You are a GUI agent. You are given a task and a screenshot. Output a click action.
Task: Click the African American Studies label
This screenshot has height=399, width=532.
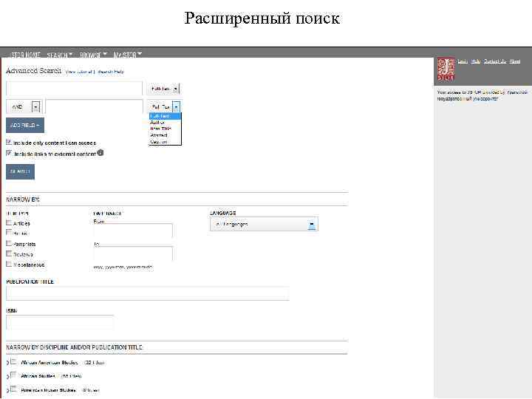pos(50,362)
